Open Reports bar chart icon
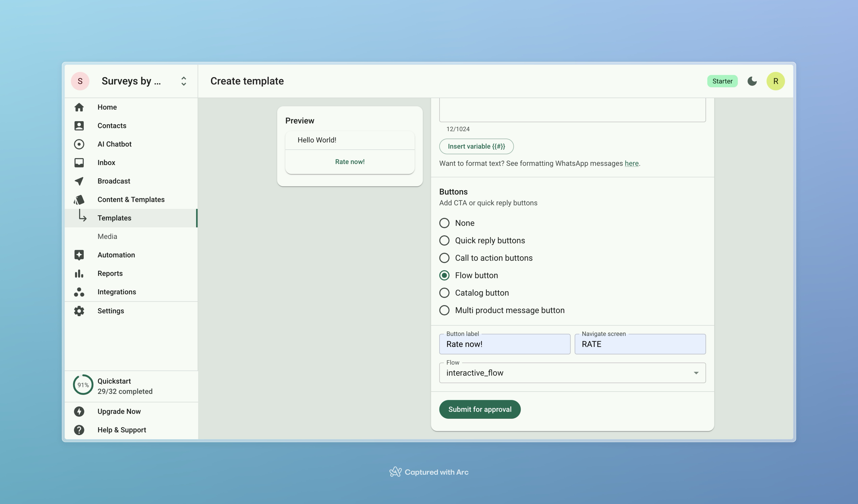 (79, 274)
